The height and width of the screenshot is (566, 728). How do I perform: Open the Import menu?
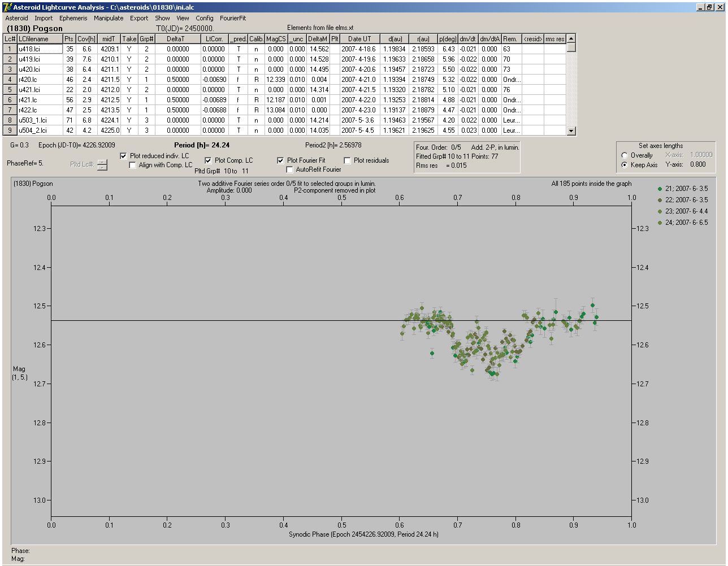point(44,18)
